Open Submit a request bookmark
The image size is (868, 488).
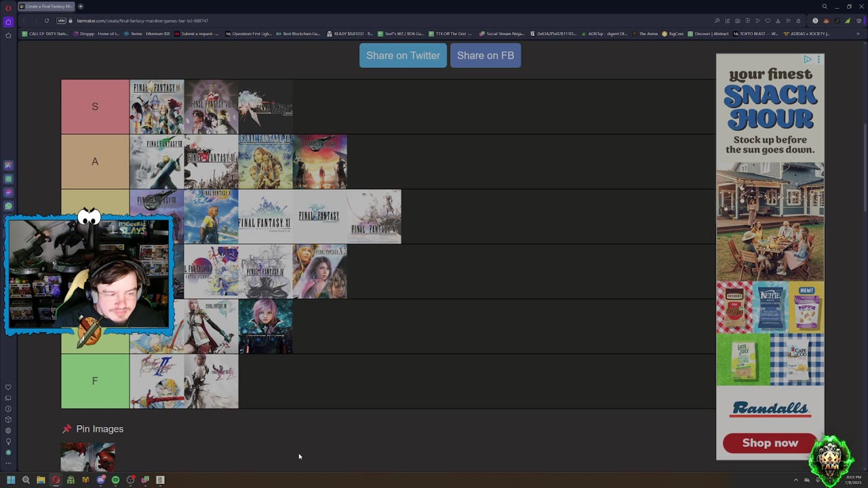pyautogui.click(x=197, y=33)
